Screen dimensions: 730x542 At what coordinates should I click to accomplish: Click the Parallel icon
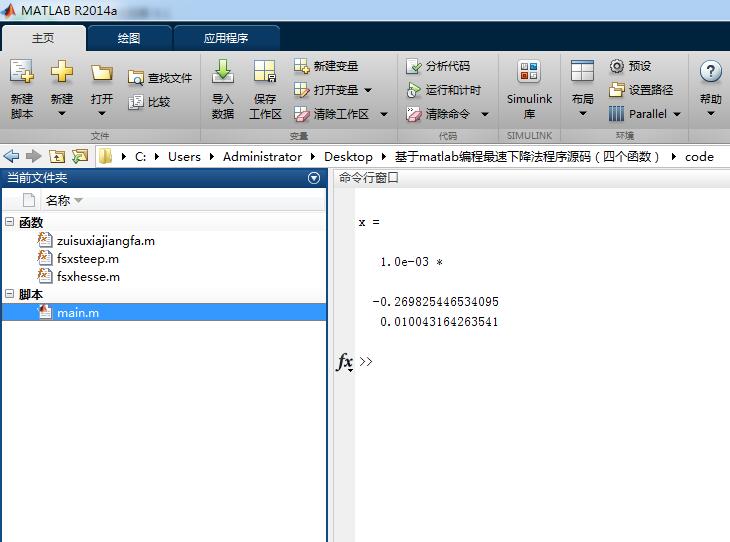point(616,114)
